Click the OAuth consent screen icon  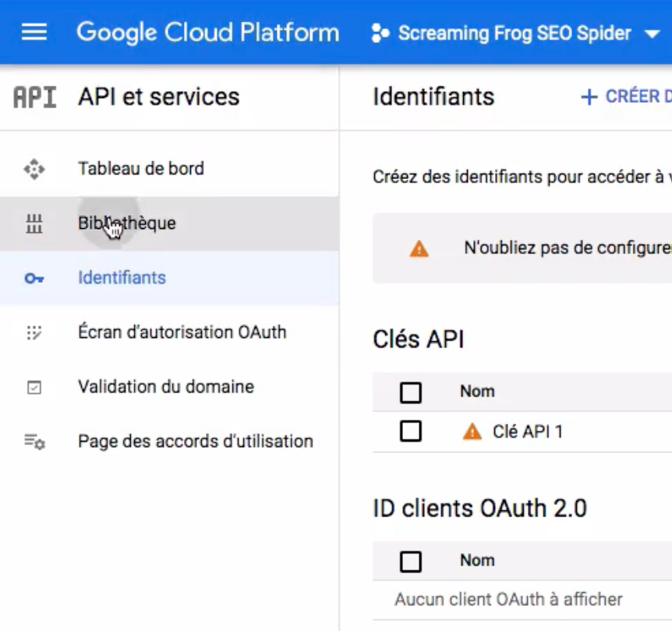coord(34,333)
